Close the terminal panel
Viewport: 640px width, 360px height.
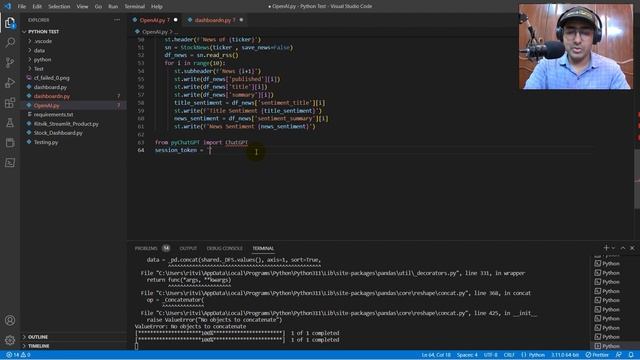coord(632,248)
